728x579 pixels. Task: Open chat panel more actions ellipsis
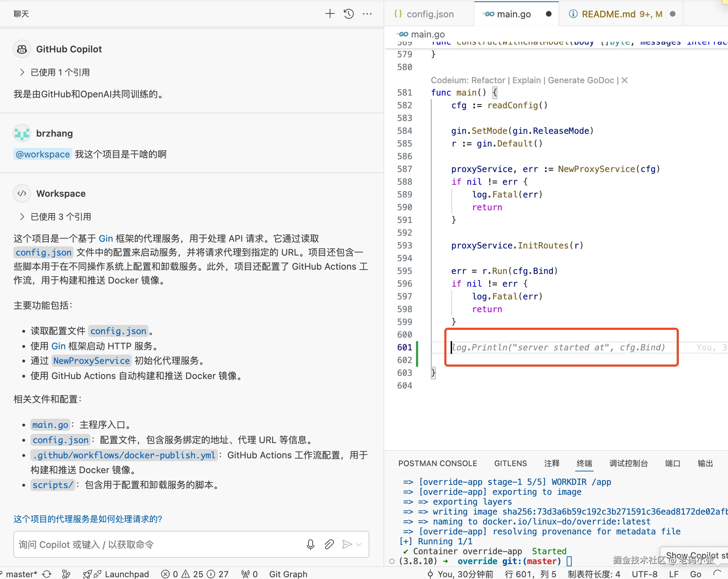367,14
